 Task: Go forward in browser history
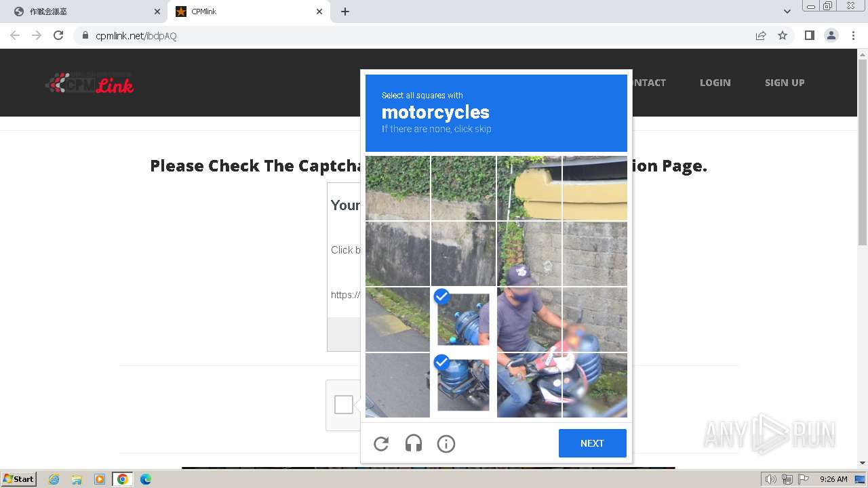point(37,35)
